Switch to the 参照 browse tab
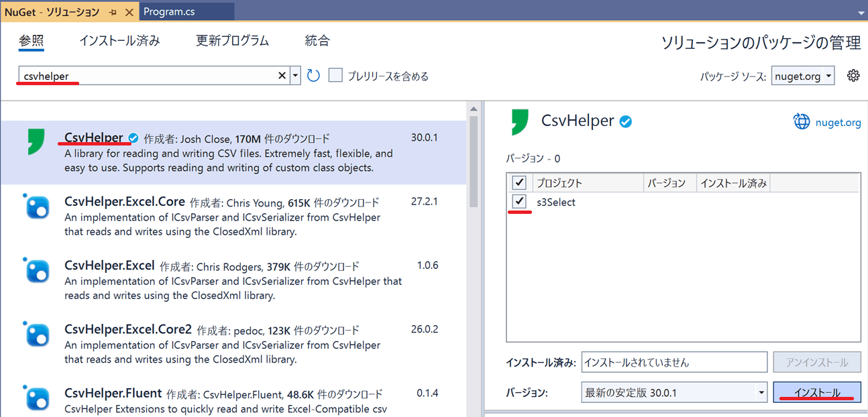 [x=31, y=40]
